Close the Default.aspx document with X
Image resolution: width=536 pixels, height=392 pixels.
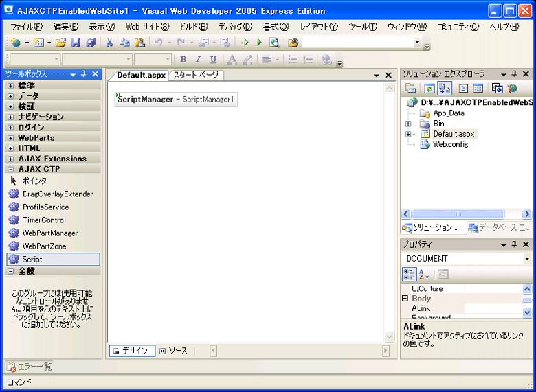pos(388,75)
